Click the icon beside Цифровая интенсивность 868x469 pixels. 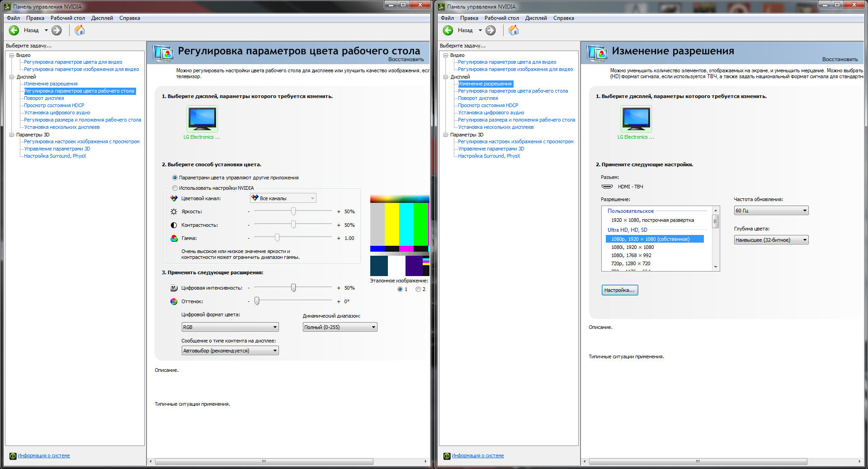tap(174, 288)
